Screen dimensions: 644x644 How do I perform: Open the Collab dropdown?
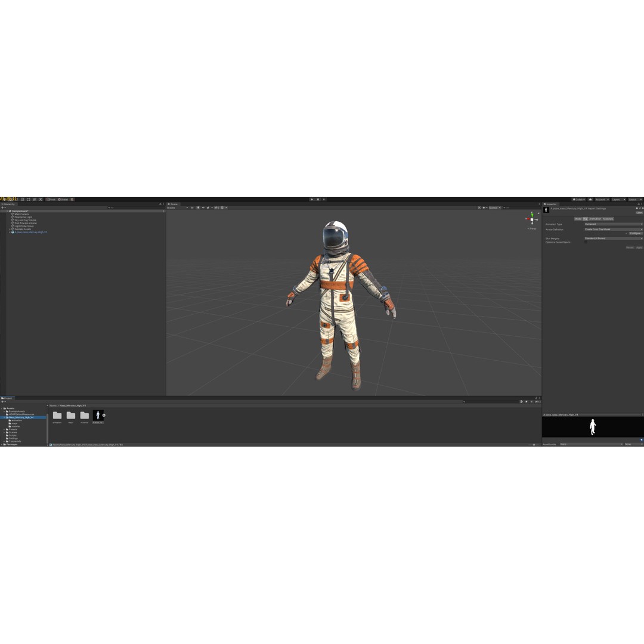[x=578, y=200]
